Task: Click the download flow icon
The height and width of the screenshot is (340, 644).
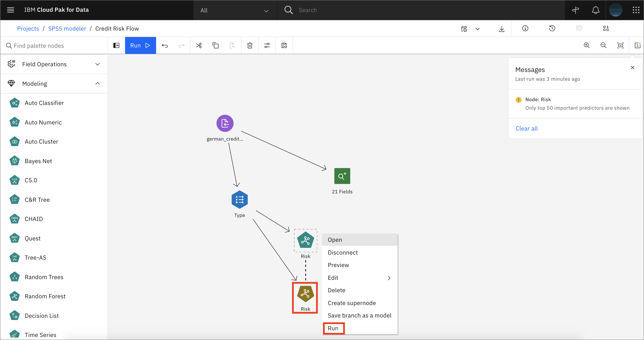Action: point(502,29)
